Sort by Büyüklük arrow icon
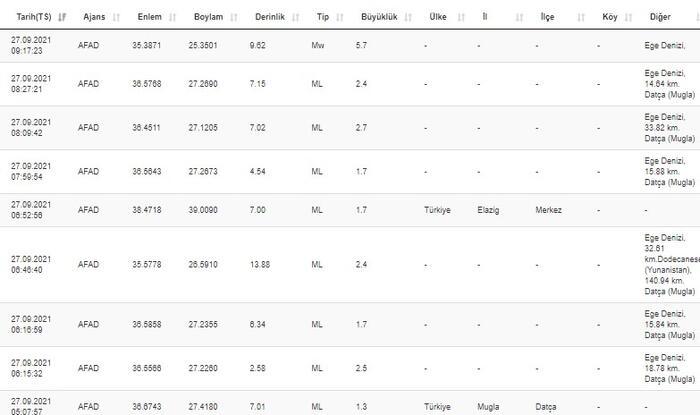The height and width of the screenshot is (415, 700). coord(408,17)
